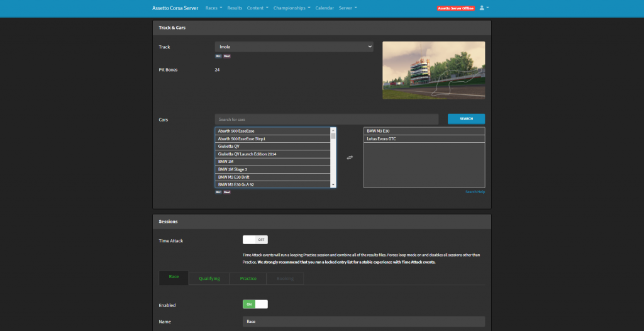This screenshot has height=331, width=644.
Task: Select Giulietta QV Launch Edition 2014
Action: pos(273,154)
